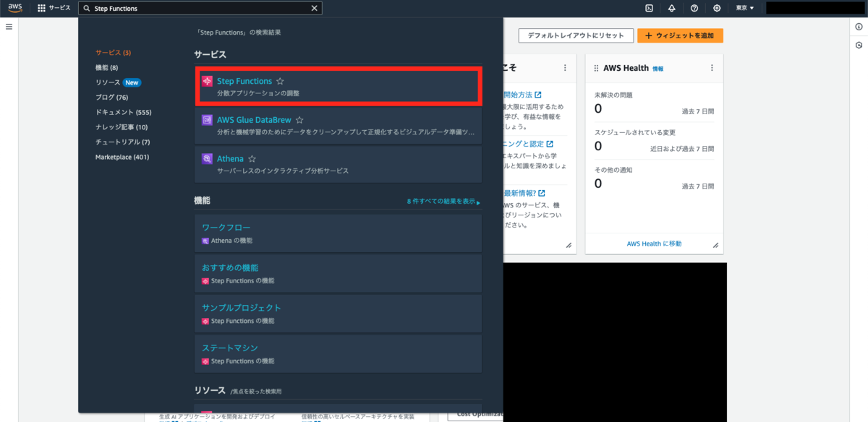Image resolution: width=868 pixels, height=422 pixels.
Task: Select the チュートリアル (7) filter
Action: click(x=123, y=142)
